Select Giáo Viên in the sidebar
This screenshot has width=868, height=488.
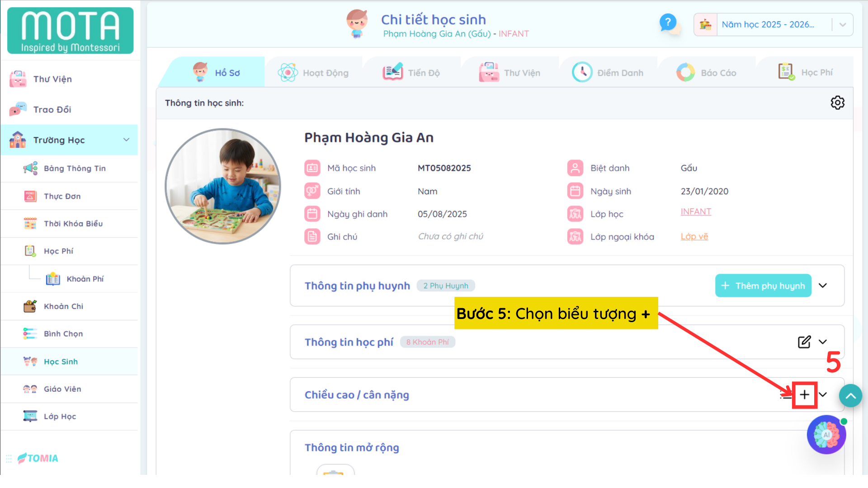click(62, 389)
